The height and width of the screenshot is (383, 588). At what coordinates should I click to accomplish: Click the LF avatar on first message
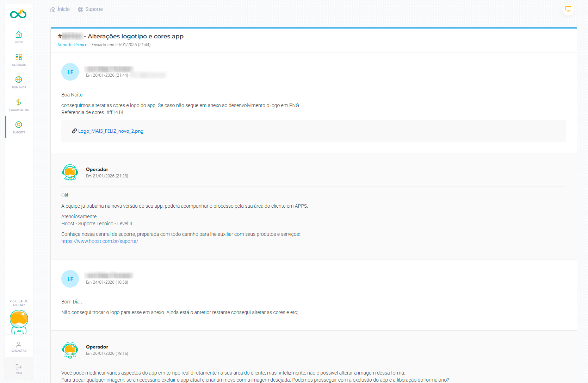[70, 72]
